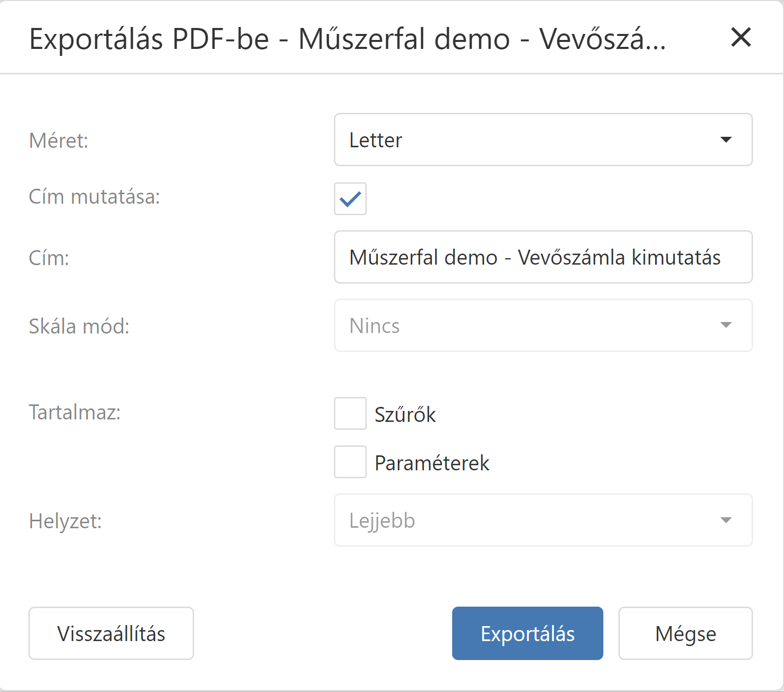Image resolution: width=784 pixels, height=692 pixels.
Task: Open the Méret size dropdown
Action: point(542,140)
